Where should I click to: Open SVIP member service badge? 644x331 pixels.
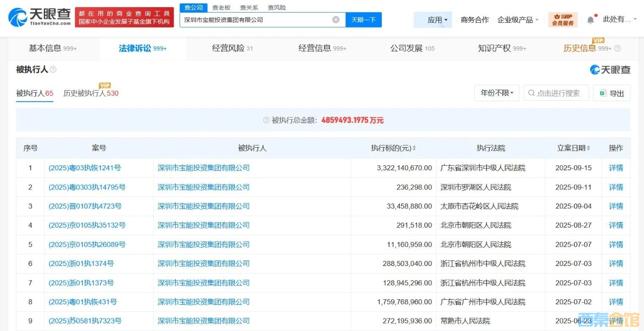(563, 20)
